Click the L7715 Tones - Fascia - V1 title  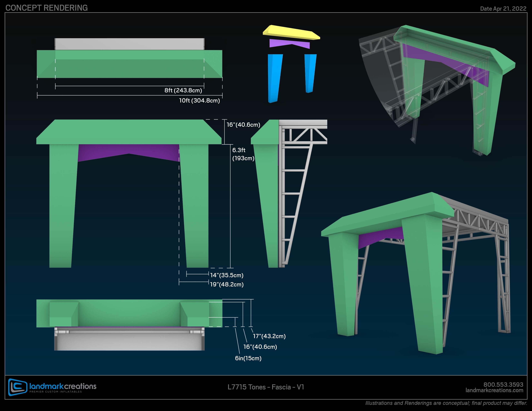pos(266,387)
